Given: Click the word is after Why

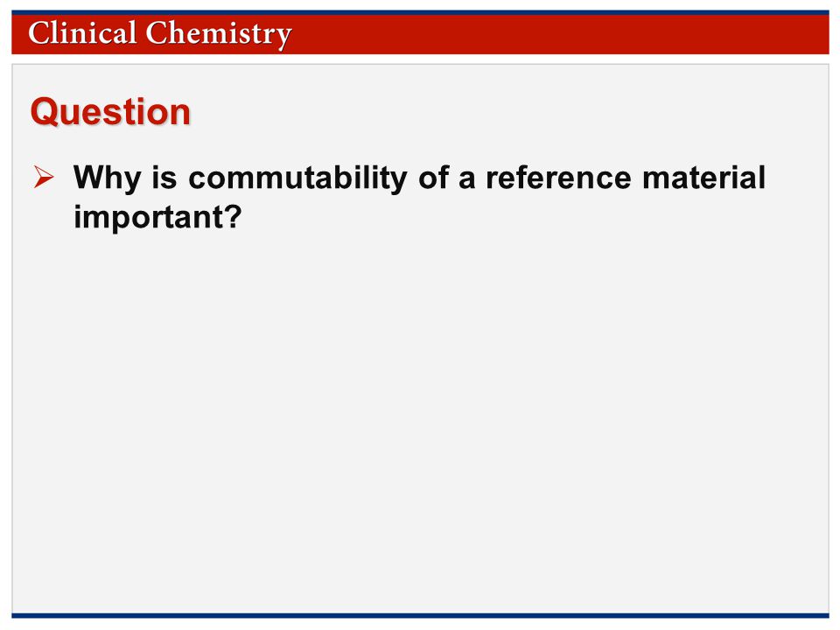Looking at the screenshot, I should 164,178.
